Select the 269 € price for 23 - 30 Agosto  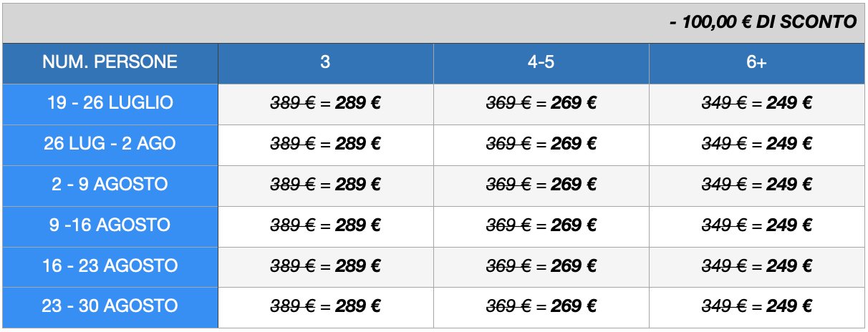coord(574,306)
